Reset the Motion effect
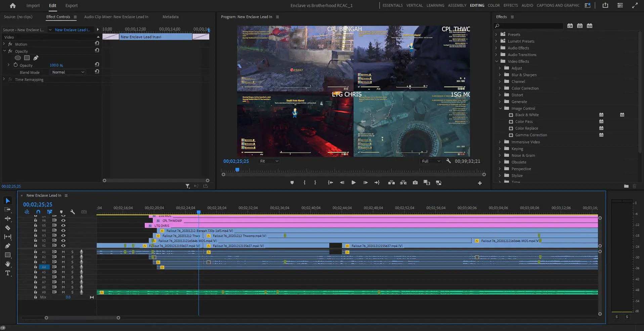This screenshot has height=331, width=644. click(x=97, y=43)
